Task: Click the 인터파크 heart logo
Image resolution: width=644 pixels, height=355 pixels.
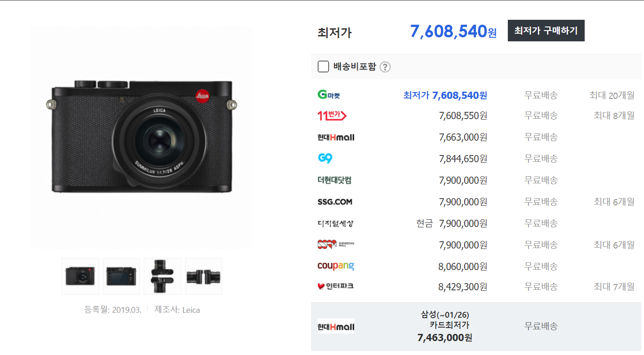Action: tap(335, 286)
